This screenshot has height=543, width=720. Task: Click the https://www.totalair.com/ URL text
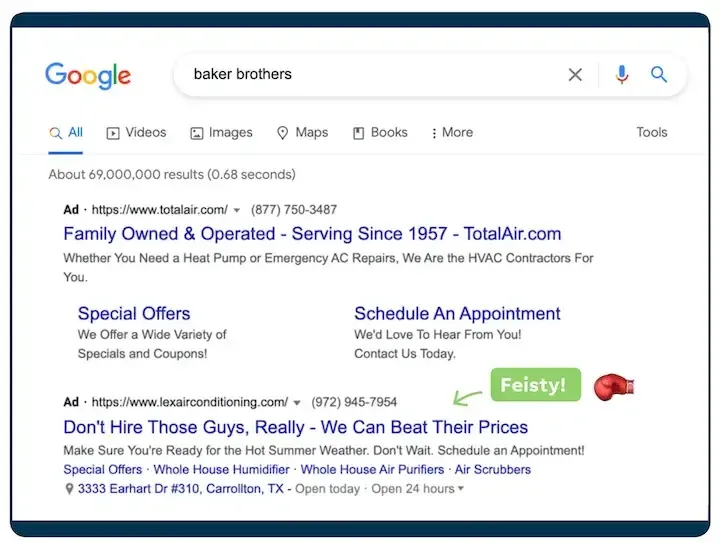pyautogui.click(x=160, y=210)
